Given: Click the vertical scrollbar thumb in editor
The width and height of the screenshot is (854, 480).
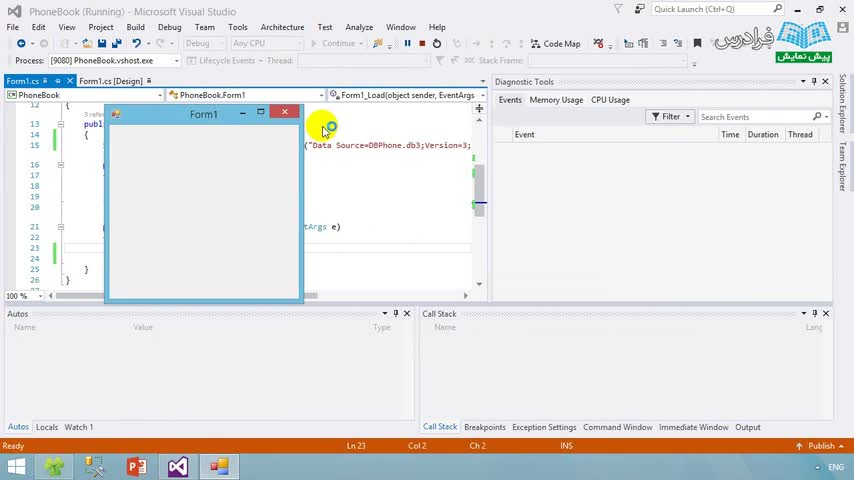Looking at the screenshot, I should coord(479,191).
